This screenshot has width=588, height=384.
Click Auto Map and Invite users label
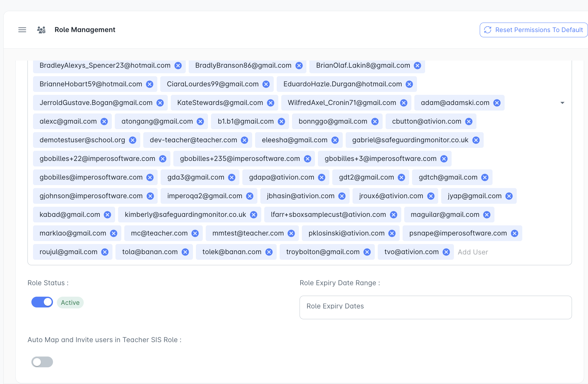tap(104, 340)
